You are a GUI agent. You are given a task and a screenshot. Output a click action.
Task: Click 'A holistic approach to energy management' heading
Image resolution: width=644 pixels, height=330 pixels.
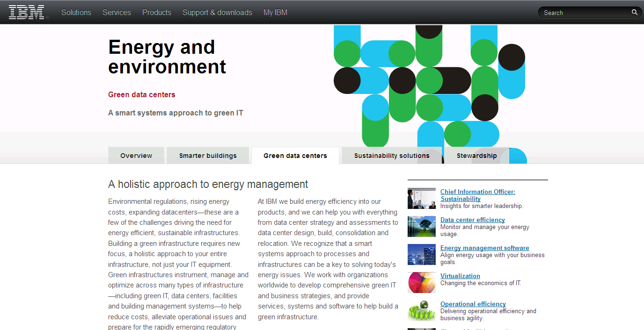[208, 184]
